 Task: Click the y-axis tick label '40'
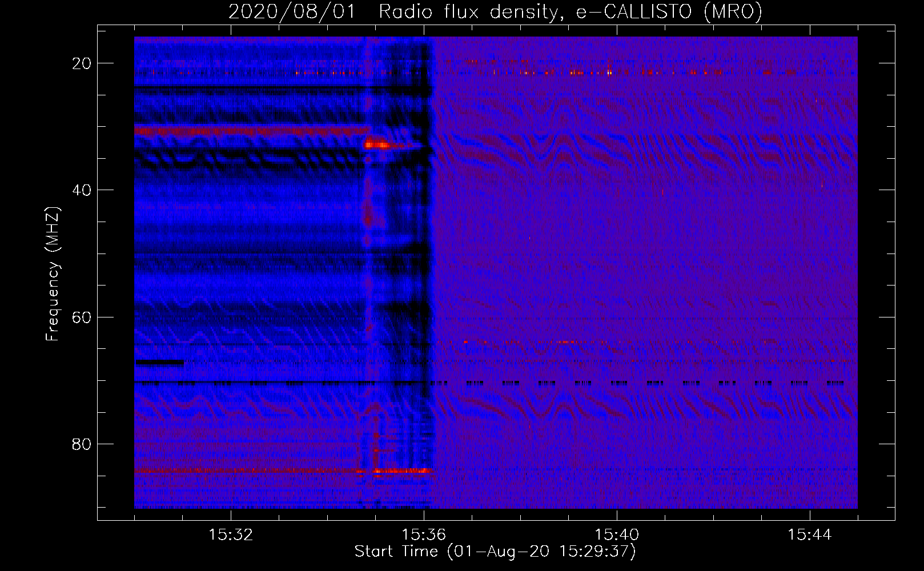pos(82,190)
